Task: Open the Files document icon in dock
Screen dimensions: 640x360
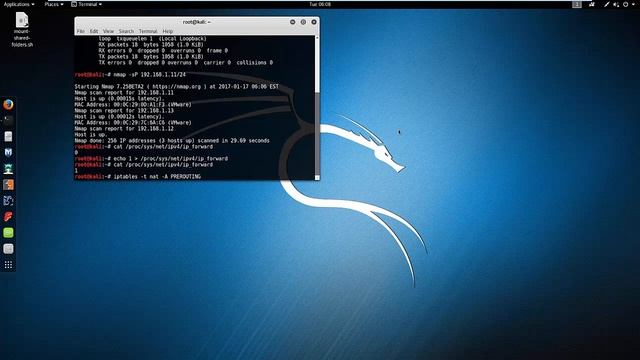Action: pos(8,136)
